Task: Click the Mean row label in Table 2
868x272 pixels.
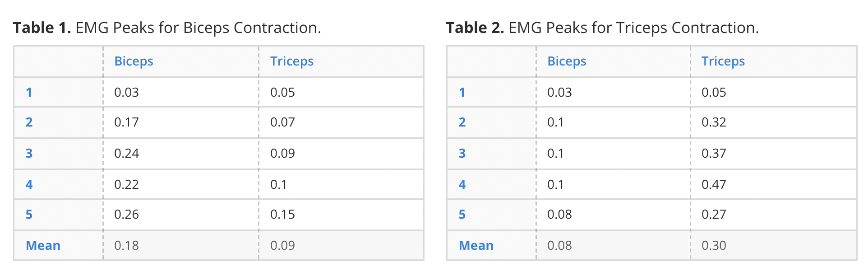Action: 476,246
